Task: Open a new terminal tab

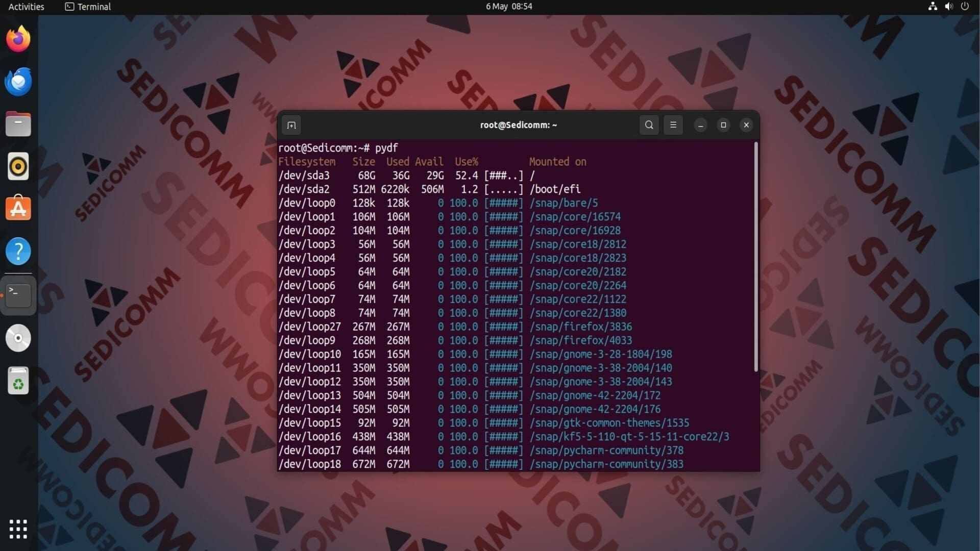Action: [291, 125]
